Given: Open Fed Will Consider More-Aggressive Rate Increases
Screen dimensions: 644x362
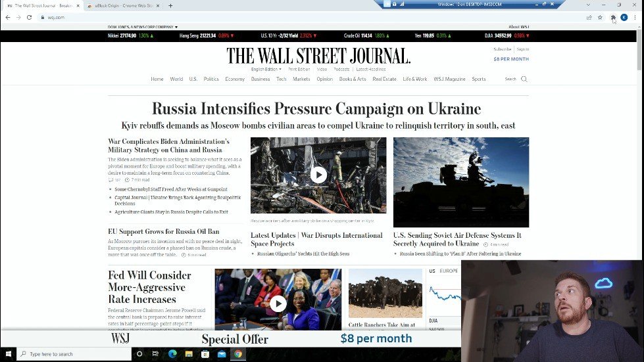Looking at the screenshot, I should (149, 287).
